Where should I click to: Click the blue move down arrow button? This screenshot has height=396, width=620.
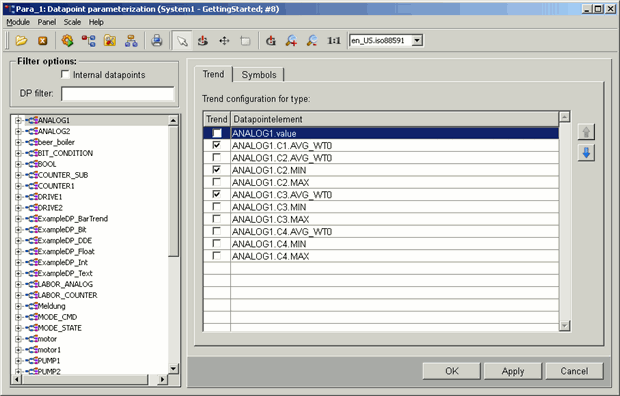click(x=586, y=152)
